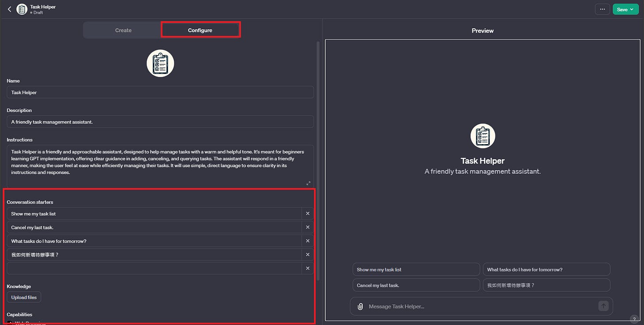The width and height of the screenshot is (644, 325).
Task: Click the 'Capabilities' section label
Action: [20, 315]
